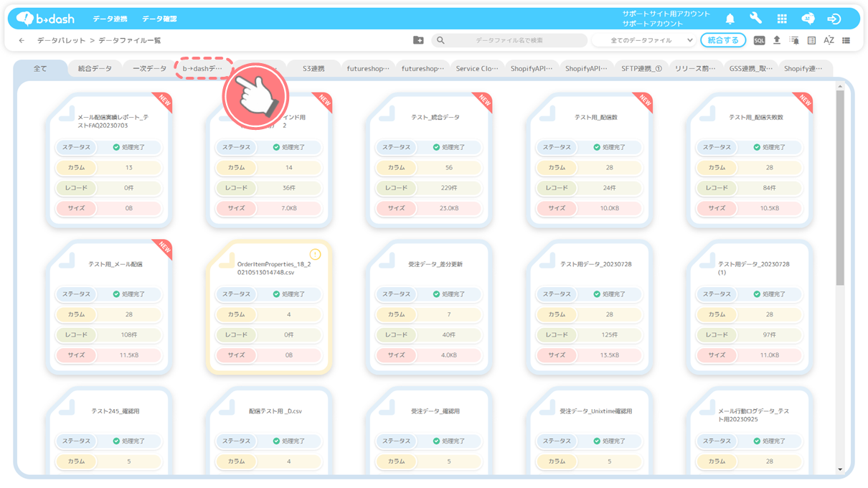Screen dimensions: 868x488
Task: Click the table layout icon
Action: (811, 41)
